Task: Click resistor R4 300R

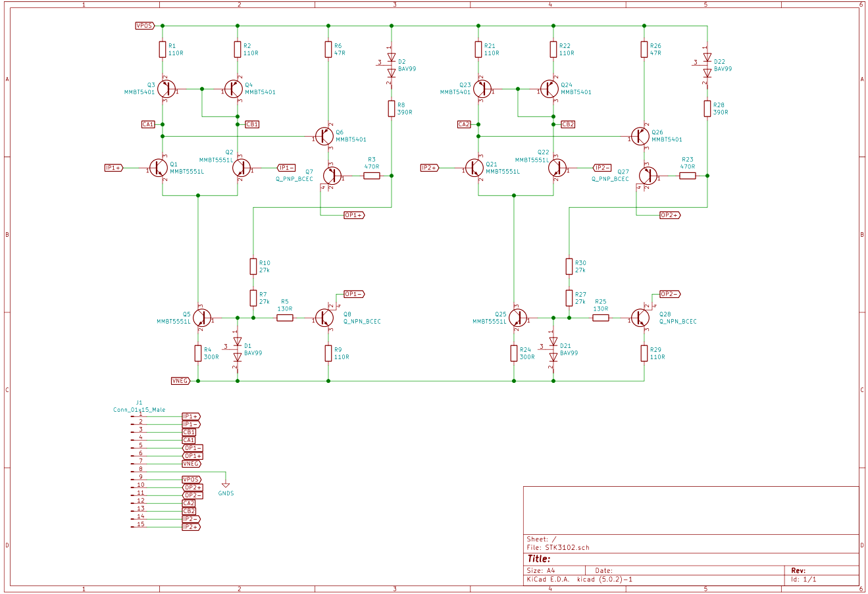Action: pos(197,353)
